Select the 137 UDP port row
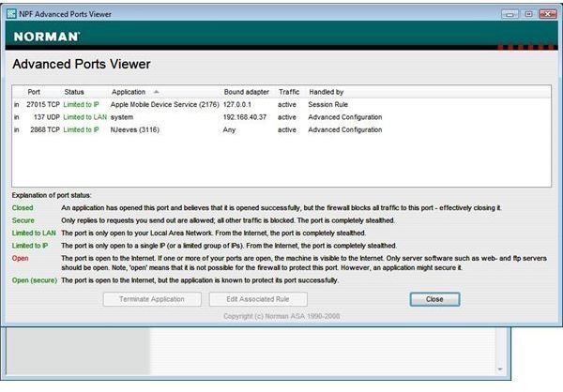563x392 pixels. coord(281,117)
